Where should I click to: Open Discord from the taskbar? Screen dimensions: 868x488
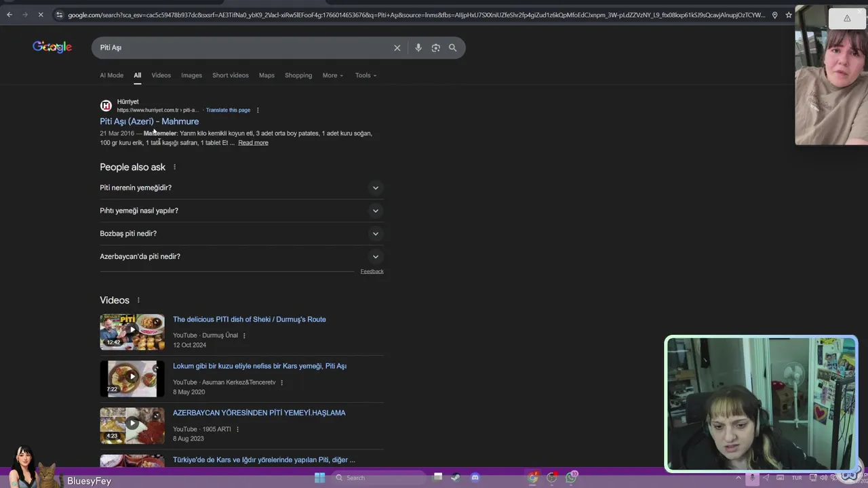[475, 478]
